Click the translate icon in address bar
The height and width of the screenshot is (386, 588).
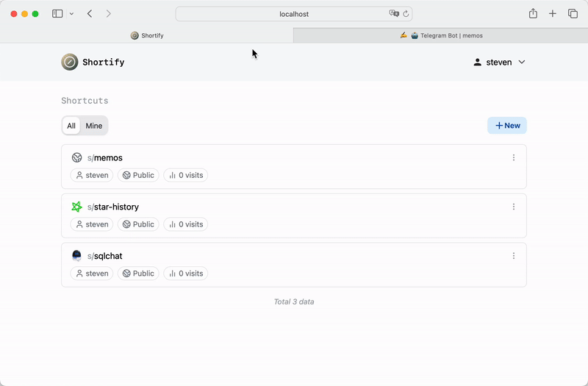[394, 14]
